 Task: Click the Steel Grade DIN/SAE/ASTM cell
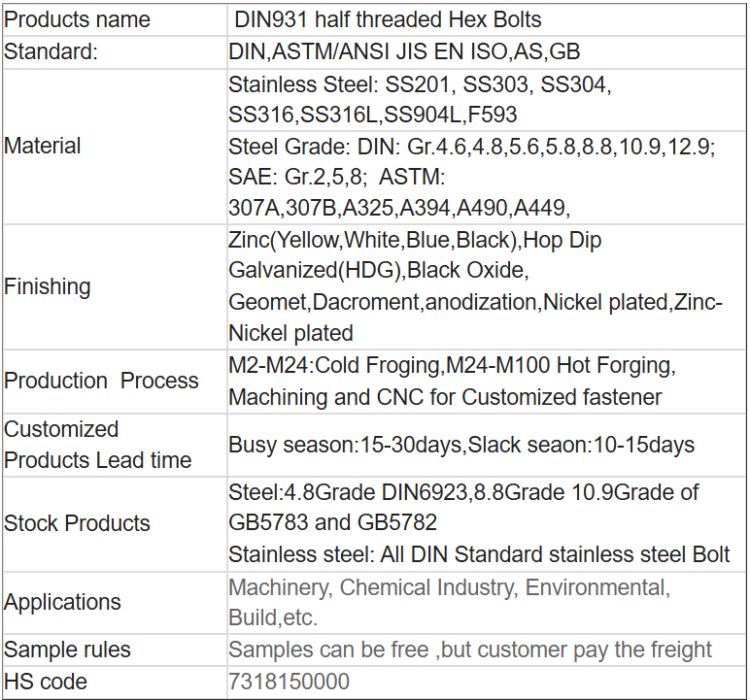(x=472, y=177)
